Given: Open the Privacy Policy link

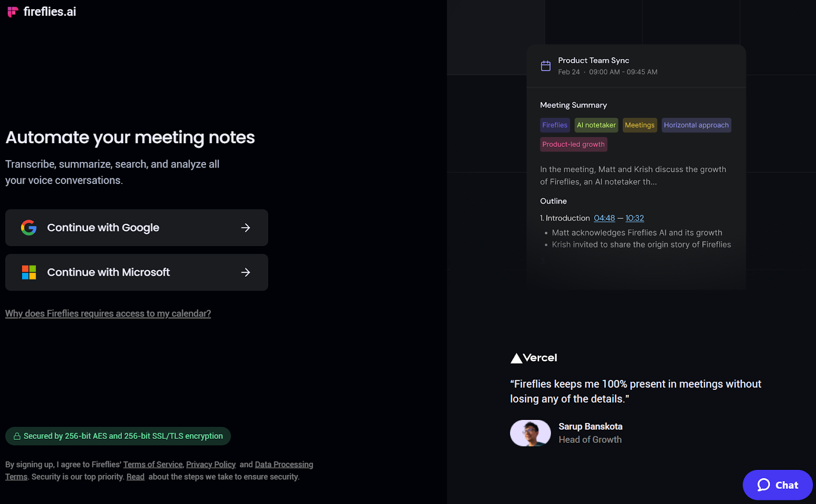Looking at the screenshot, I should click(x=211, y=465).
